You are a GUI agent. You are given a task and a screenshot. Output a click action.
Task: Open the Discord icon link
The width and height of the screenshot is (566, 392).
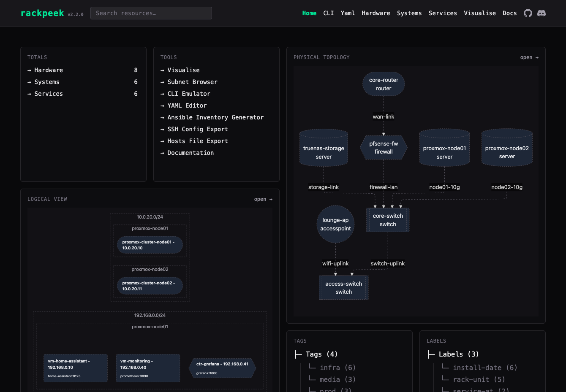tap(542, 13)
